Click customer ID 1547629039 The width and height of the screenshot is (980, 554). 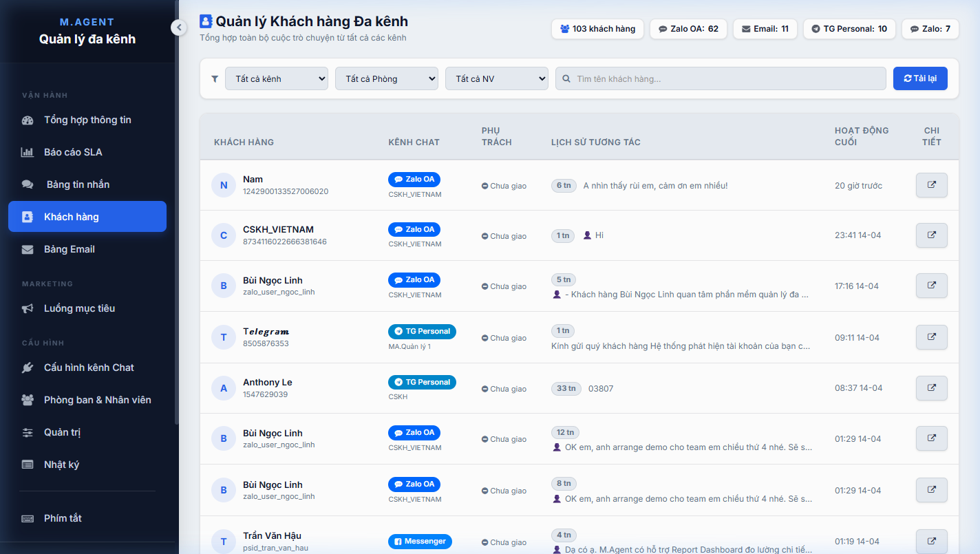(x=265, y=394)
